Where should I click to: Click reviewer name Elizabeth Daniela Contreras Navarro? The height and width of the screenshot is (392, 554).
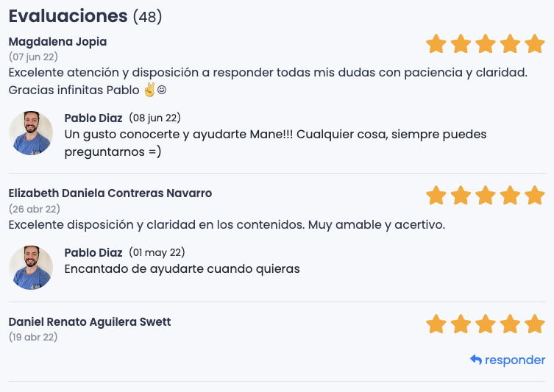click(110, 193)
